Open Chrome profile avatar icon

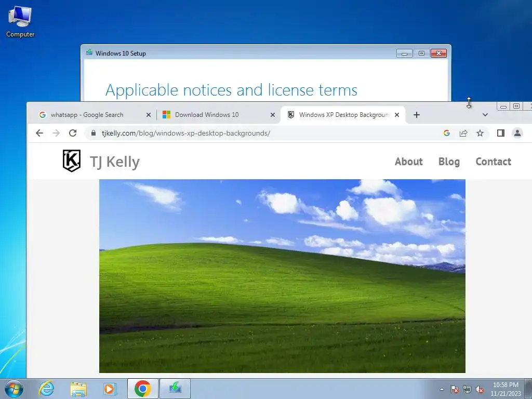coord(517,133)
